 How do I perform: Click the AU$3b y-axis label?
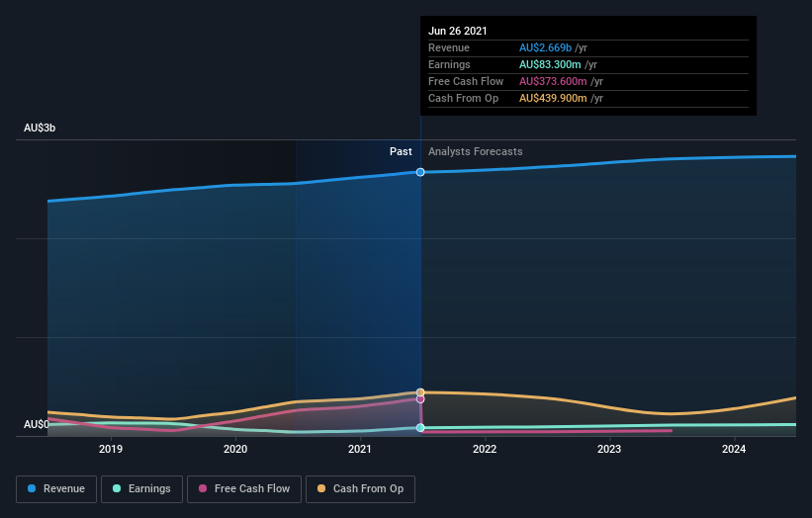pyautogui.click(x=40, y=128)
